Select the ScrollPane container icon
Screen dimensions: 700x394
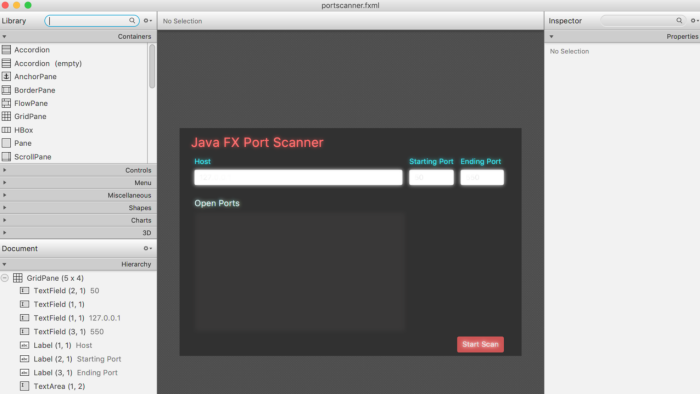(6, 157)
